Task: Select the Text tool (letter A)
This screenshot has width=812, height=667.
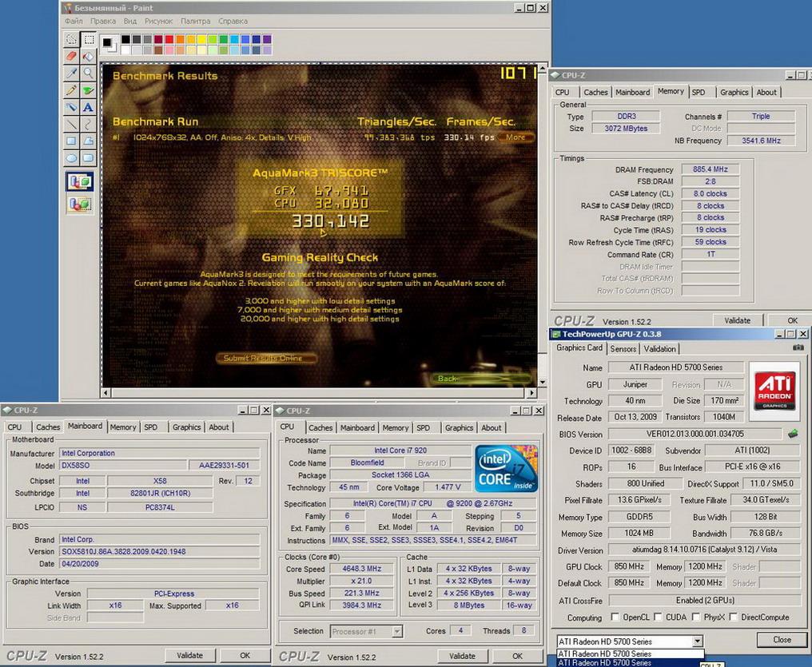Action: tap(89, 107)
